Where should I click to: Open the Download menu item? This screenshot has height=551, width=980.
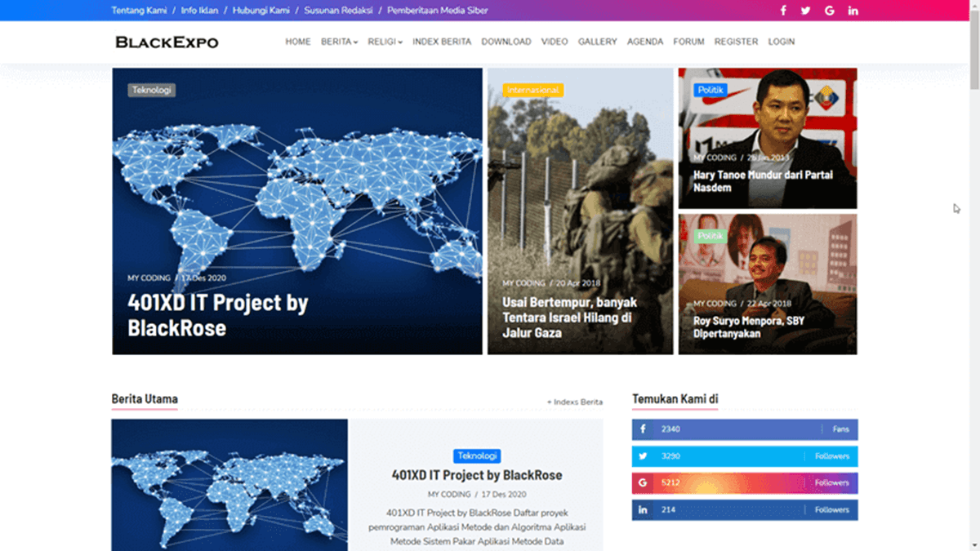(506, 42)
